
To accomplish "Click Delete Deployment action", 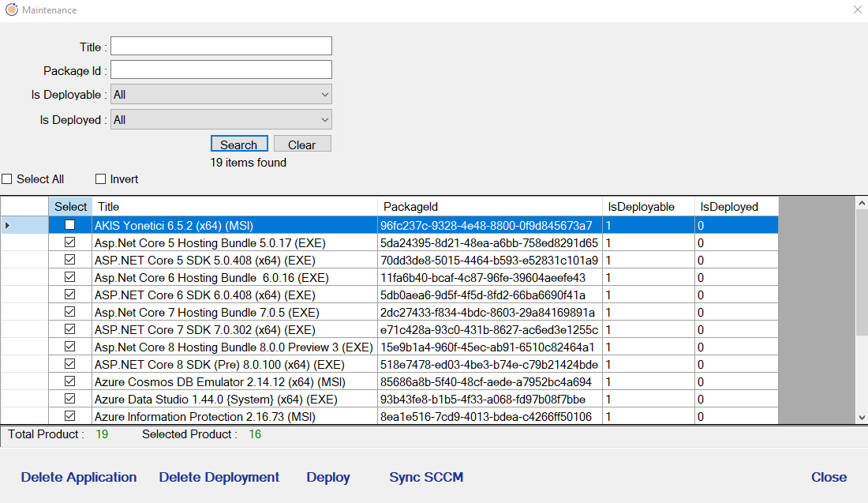I will pos(219,477).
